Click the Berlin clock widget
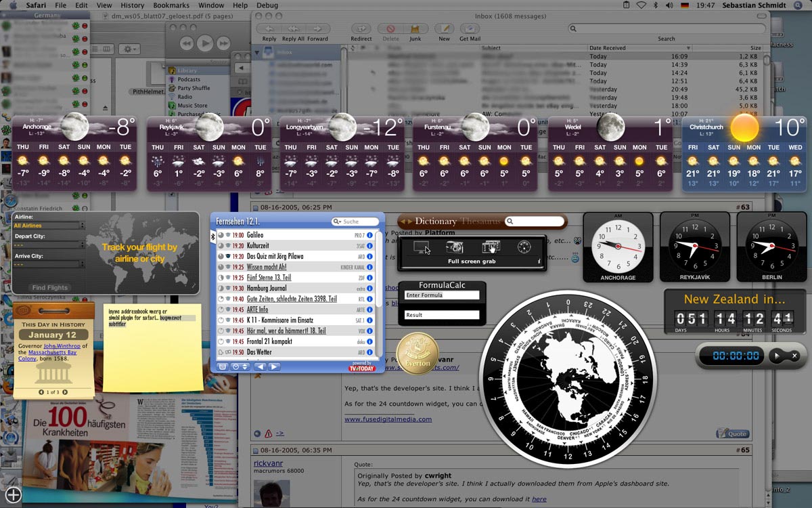Viewport: 812px width, 508px height. tap(772, 247)
